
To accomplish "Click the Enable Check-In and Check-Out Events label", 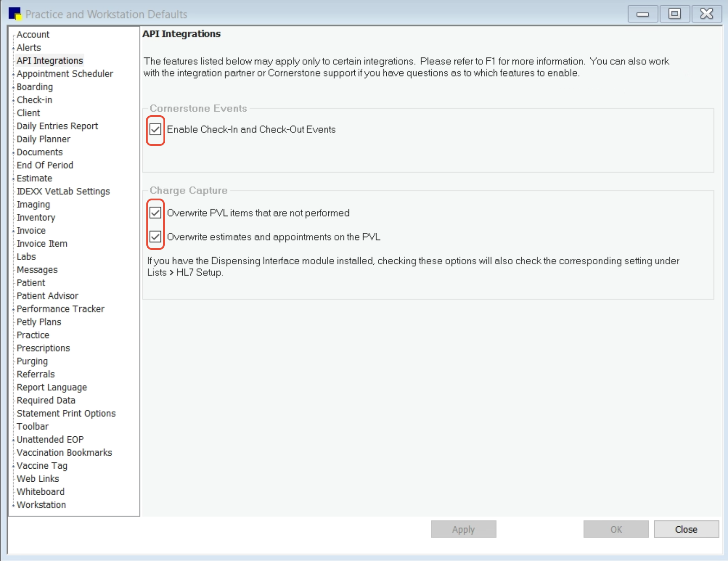I will (x=251, y=130).
